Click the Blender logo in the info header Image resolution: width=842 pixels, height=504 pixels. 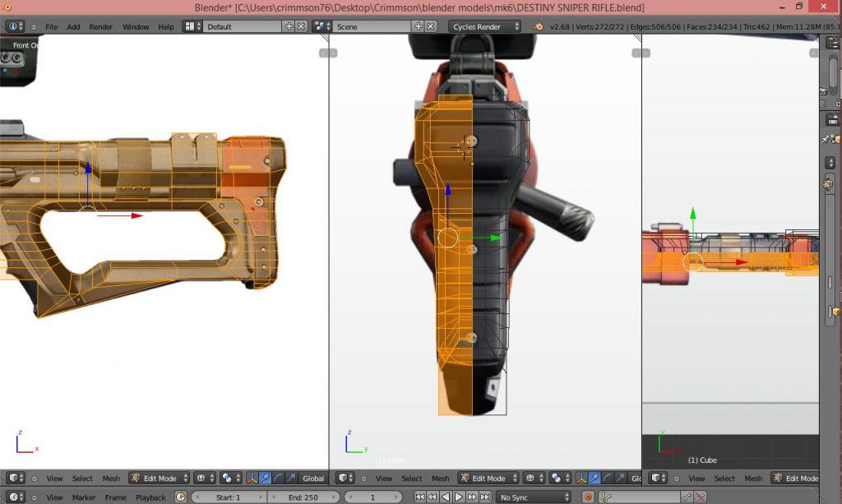coord(538,26)
